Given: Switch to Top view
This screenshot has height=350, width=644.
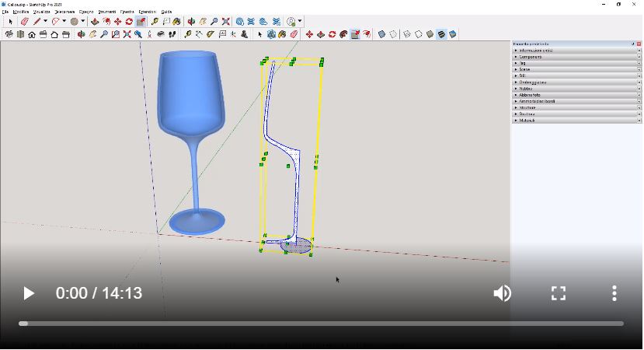Looking at the screenshot, I should pyautogui.click(x=20, y=34).
